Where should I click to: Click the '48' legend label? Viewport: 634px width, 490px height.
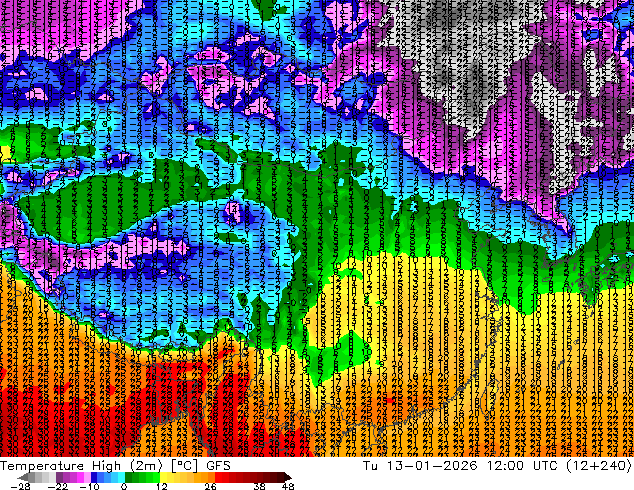(x=288, y=486)
